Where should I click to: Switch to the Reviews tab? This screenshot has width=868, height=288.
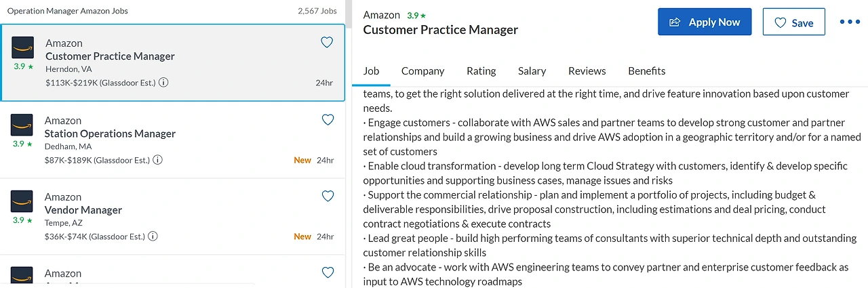587,71
